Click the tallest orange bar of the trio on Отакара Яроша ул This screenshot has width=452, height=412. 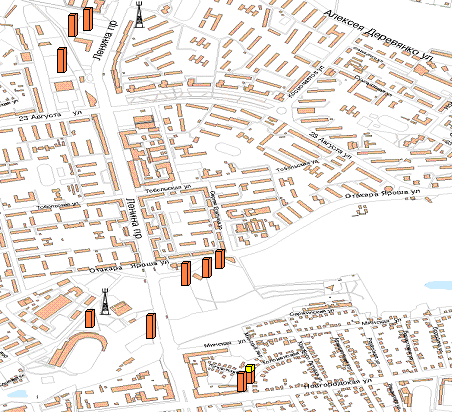pos(186,274)
